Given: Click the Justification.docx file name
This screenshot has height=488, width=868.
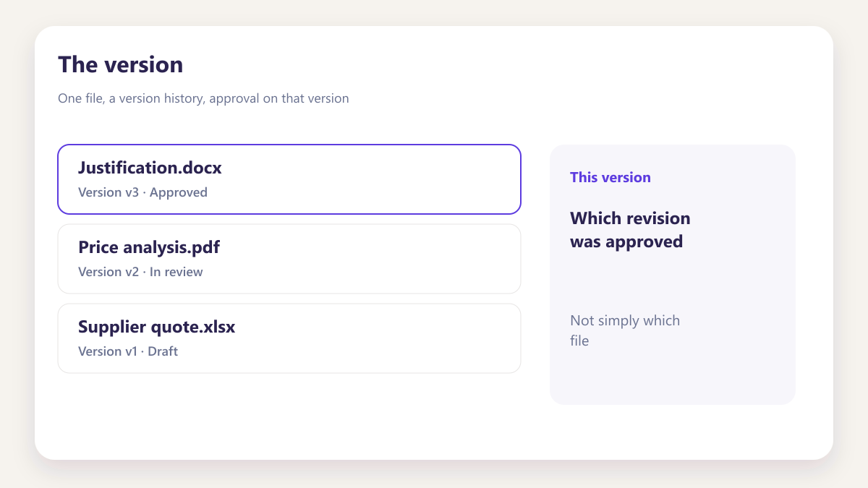Looking at the screenshot, I should coord(150,168).
